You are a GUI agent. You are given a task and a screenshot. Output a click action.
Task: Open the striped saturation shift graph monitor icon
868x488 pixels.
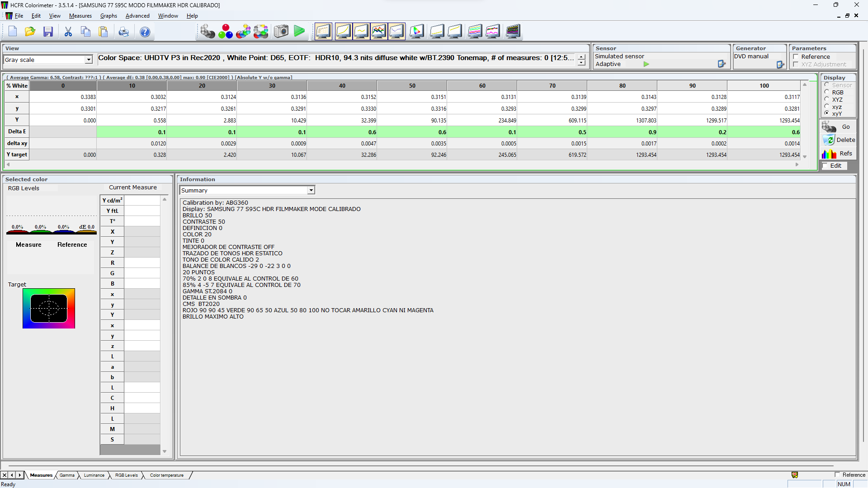(475, 31)
